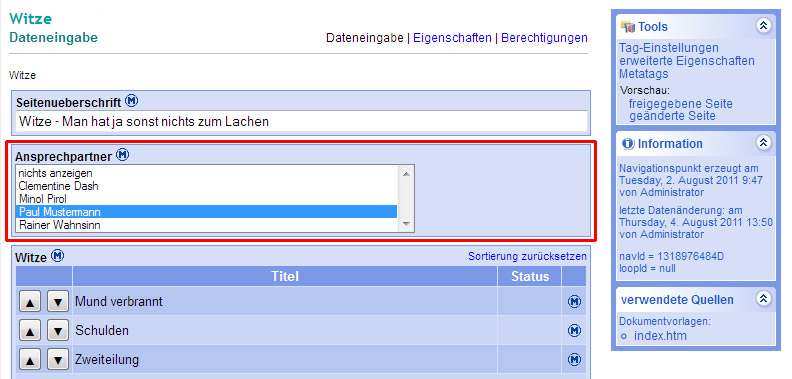
Task: Preview geänderte Seite
Action: [672, 116]
